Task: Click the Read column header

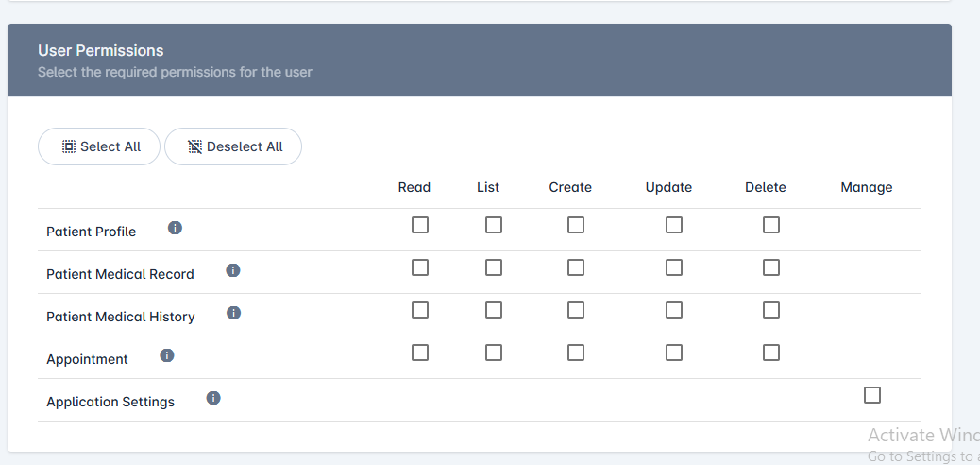Action: coord(414,187)
